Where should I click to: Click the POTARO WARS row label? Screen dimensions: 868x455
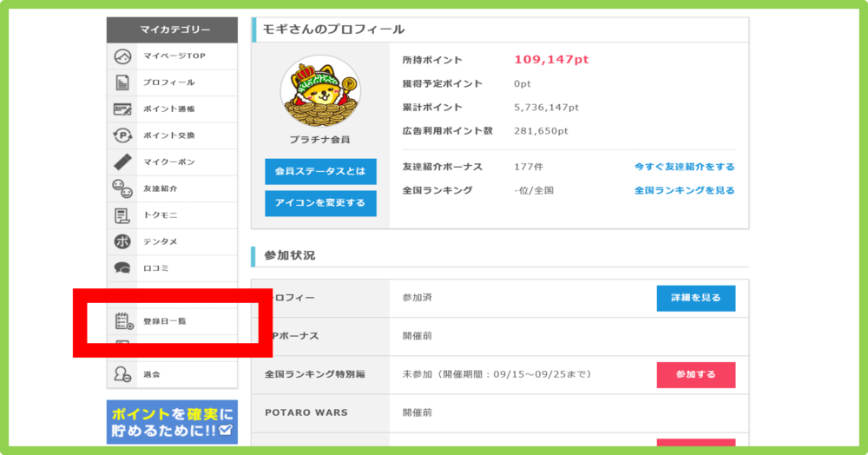pyautogui.click(x=306, y=413)
